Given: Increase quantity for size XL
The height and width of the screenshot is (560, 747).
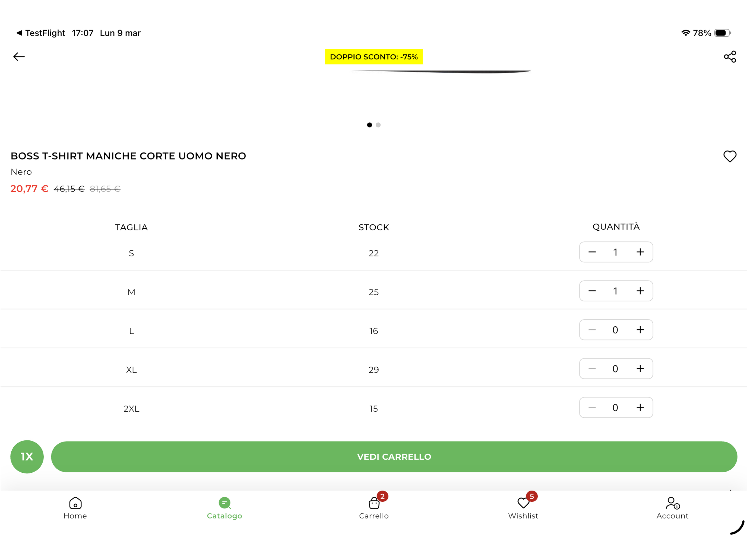Looking at the screenshot, I should click(640, 369).
